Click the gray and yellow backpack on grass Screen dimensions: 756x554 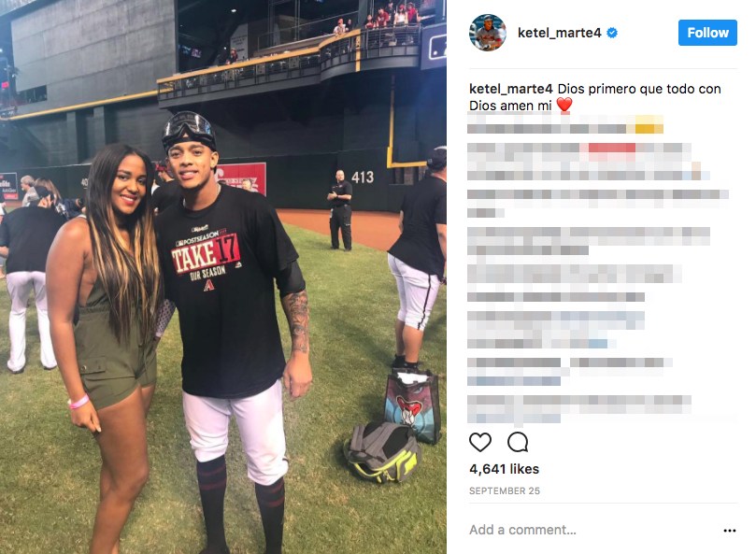382,452
